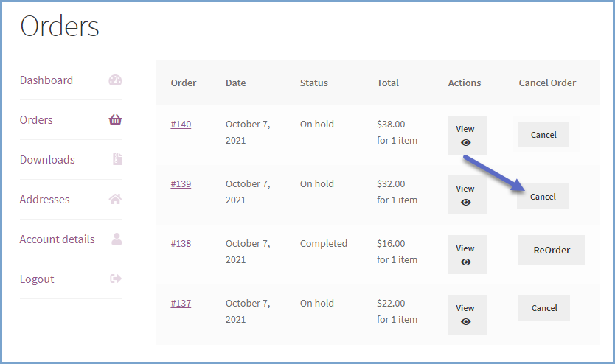
Task: Open order #140 link
Action: click(181, 125)
